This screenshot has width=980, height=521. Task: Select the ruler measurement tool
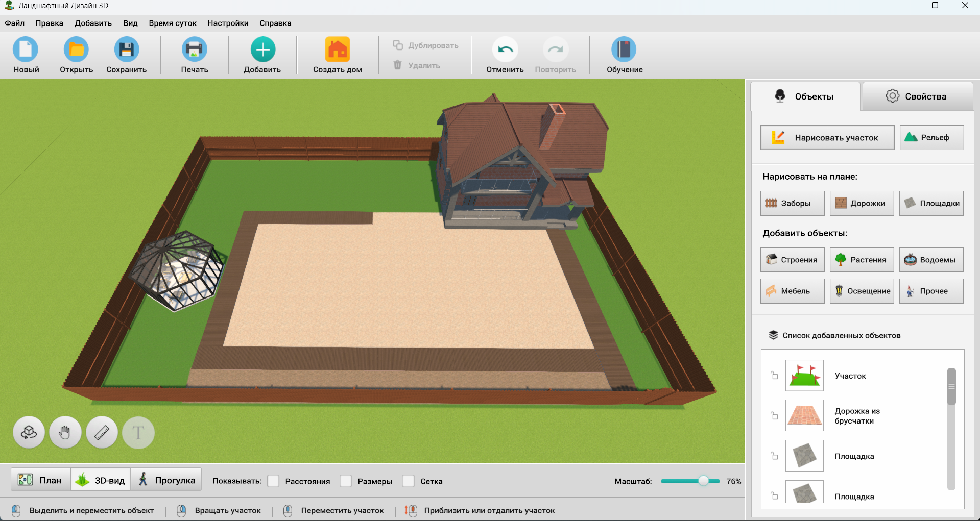coord(102,433)
